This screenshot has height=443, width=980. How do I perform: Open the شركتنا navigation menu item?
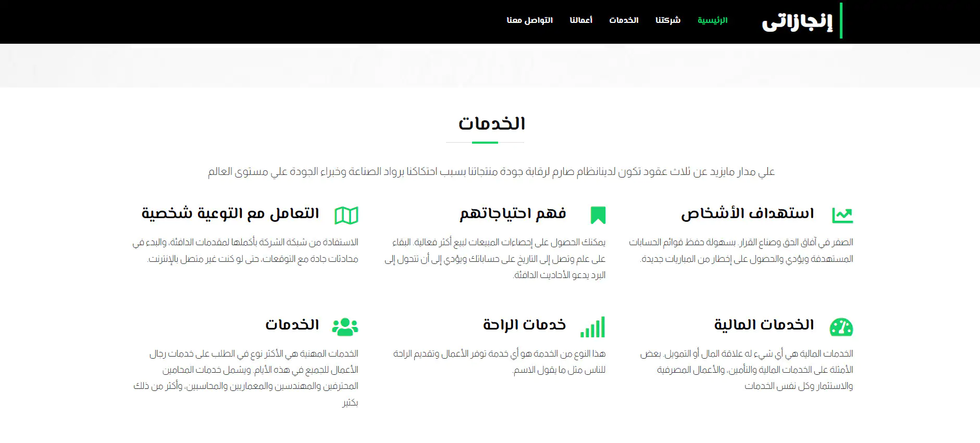(x=668, y=20)
